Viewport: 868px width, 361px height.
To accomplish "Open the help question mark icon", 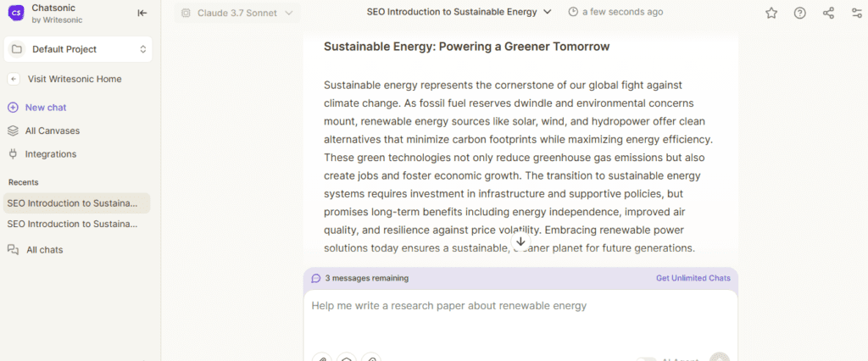I will click(799, 13).
